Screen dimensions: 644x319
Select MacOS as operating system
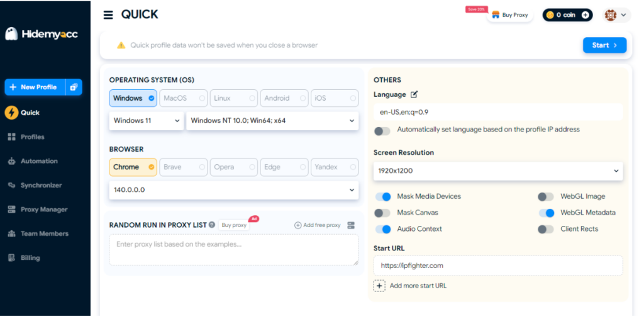(183, 98)
